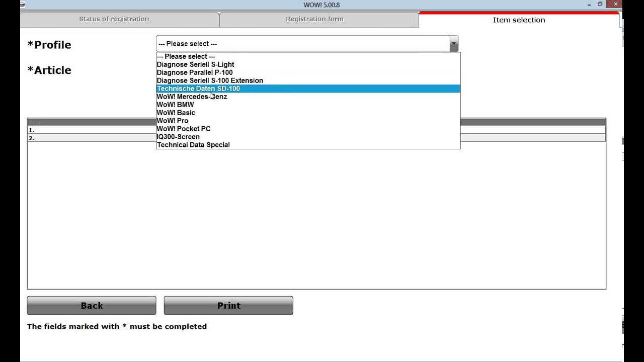
Task: Pick Diagnose Seriell S-100 Extension option
Action: coord(308,80)
